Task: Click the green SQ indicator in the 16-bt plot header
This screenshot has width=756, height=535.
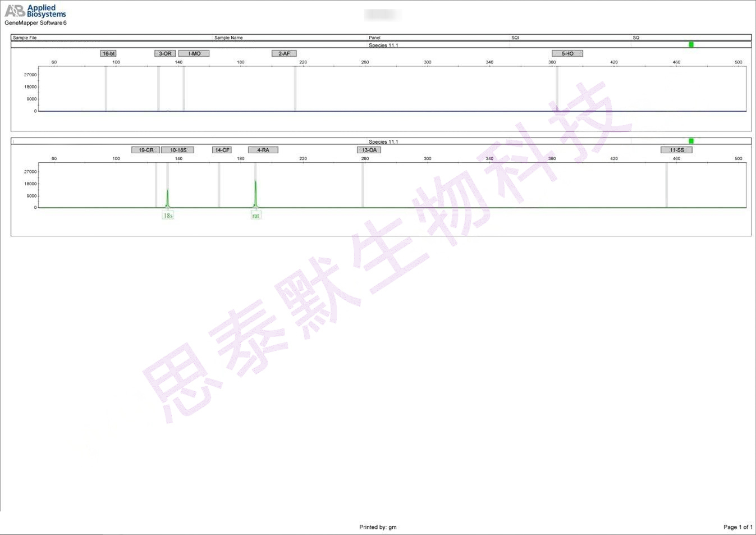Action: click(x=691, y=44)
